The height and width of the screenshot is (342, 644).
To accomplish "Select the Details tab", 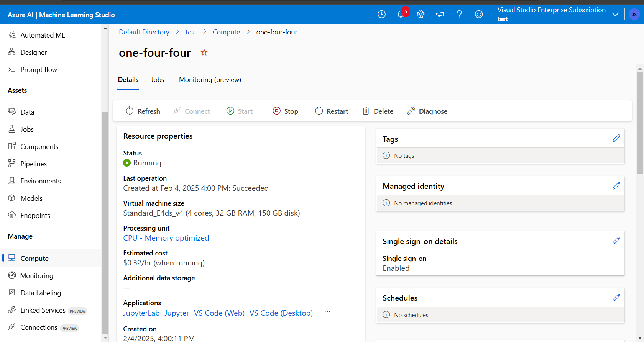I will click(128, 80).
